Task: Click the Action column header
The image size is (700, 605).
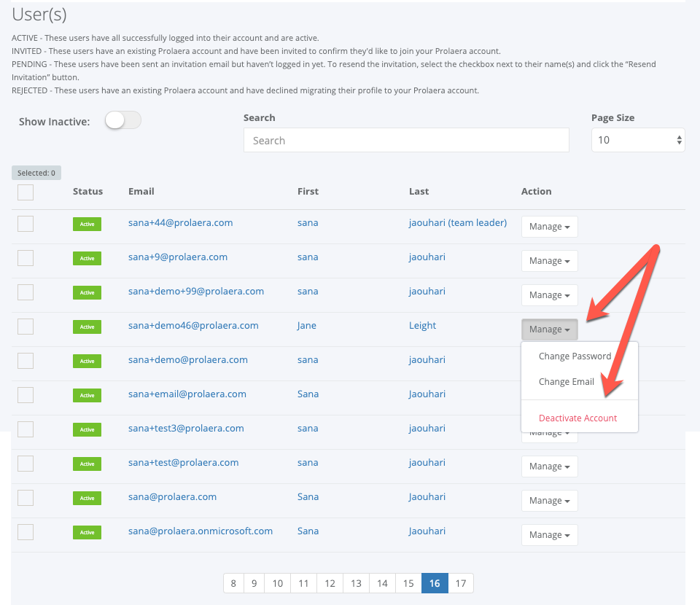Action: (x=536, y=192)
